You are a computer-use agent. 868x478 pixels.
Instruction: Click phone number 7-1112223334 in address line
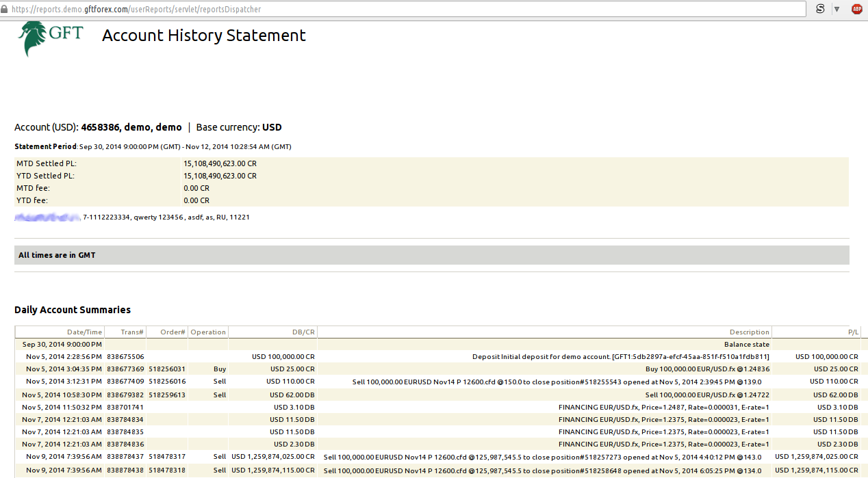tap(105, 217)
